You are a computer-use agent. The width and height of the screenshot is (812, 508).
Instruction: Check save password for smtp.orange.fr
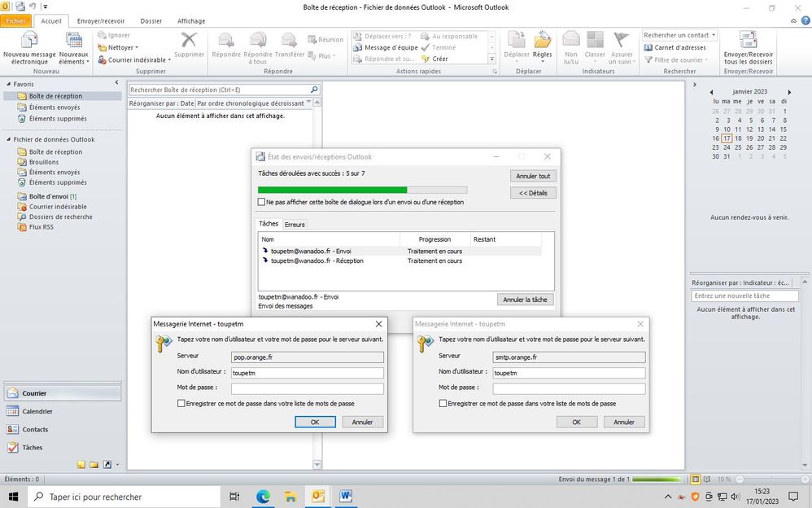click(443, 403)
